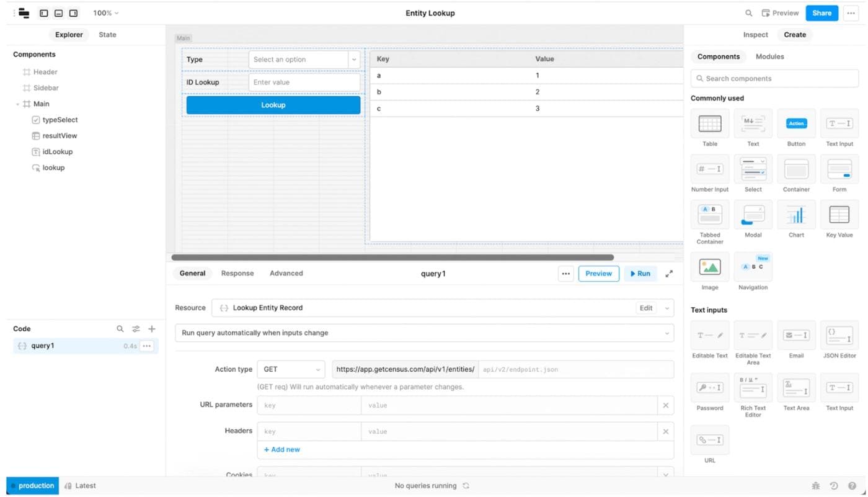Choose the Key Value component
Viewport: 868px width, 497px height.
(839, 215)
